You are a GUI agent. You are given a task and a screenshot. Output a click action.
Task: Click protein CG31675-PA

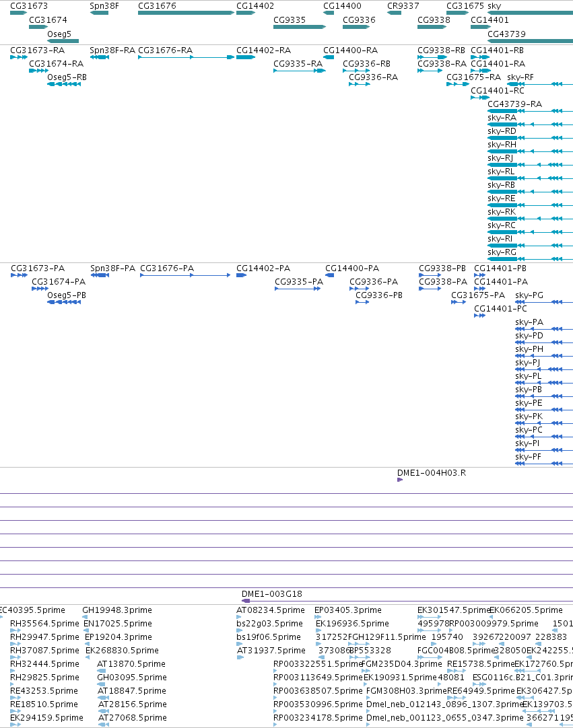coord(478,295)
